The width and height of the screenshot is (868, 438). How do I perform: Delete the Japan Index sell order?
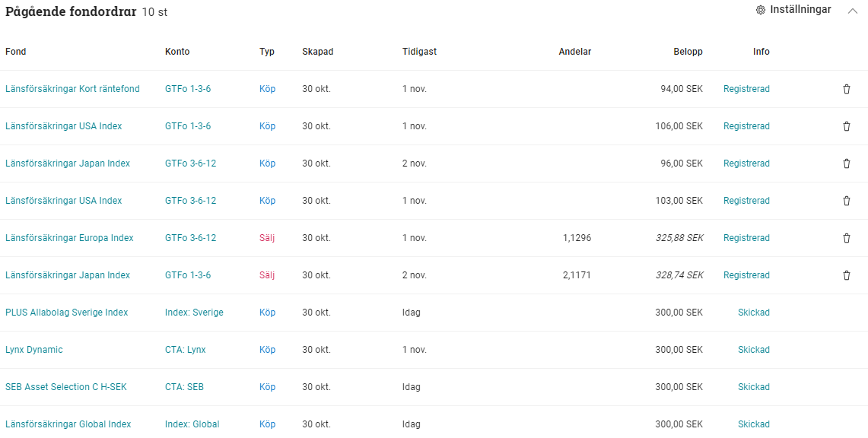pos(847,275)
